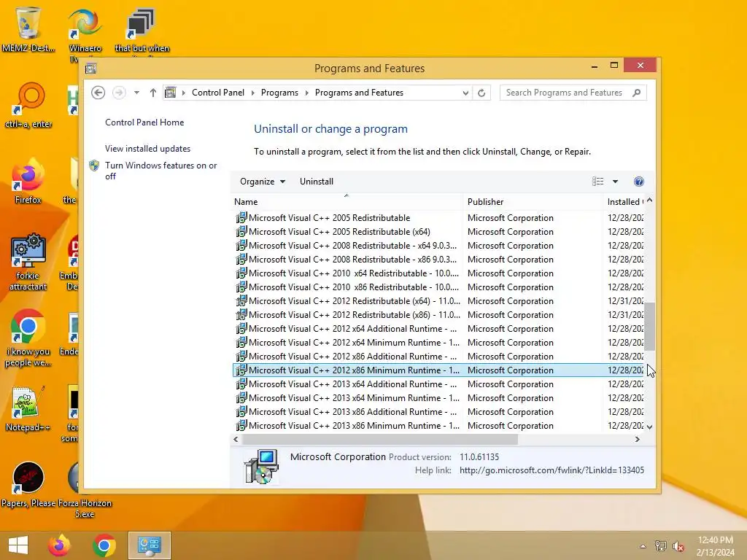The height and width of the screenshot is (560, 747).
Task: Select Visual C++ 2005 Redistributable (x64) row
Action: pyautogui.click(x=438, y=231)
